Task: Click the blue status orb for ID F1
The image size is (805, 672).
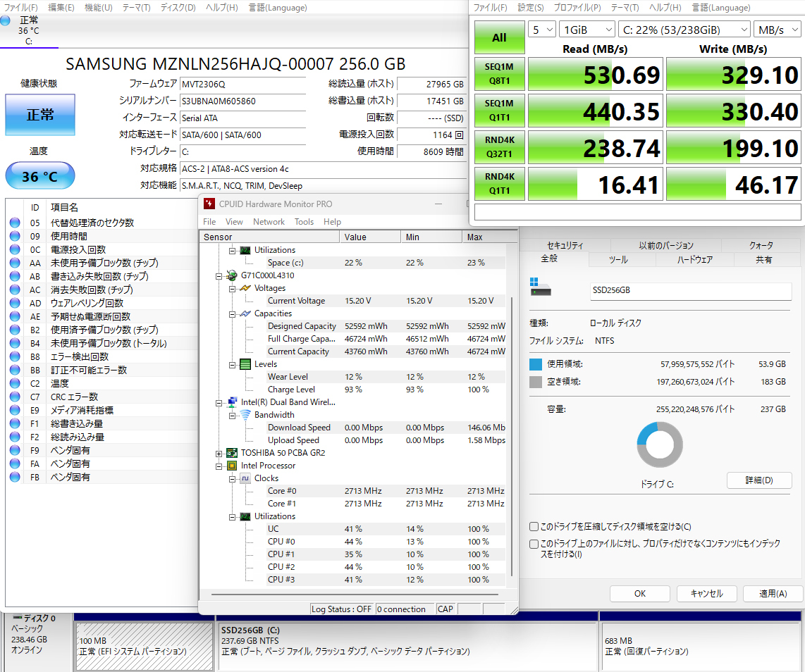Action: tap(15, 423)
